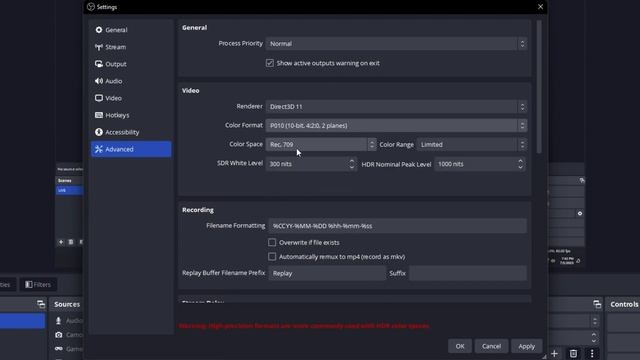Open the Stream settings category
This screenshot has height=360, width=640.
pyautogui.click(x=131, y=47)
